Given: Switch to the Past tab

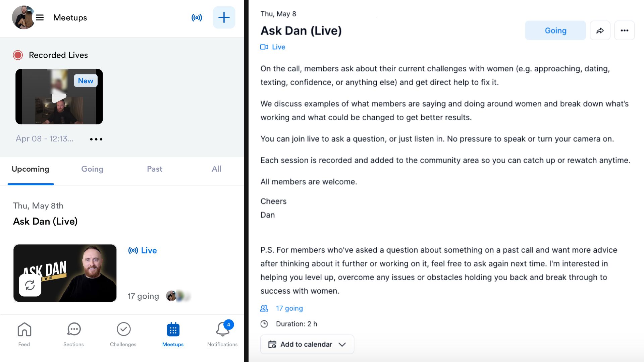Looking at the screenshot, I should tap(155, 169).
